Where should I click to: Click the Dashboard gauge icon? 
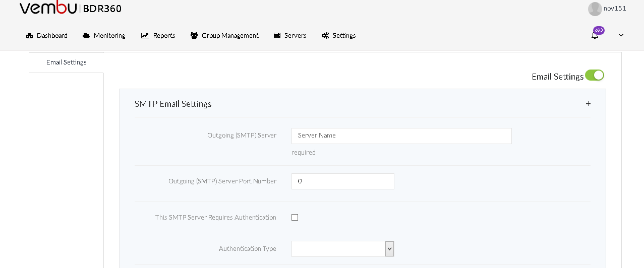click(x=29, y=36)
